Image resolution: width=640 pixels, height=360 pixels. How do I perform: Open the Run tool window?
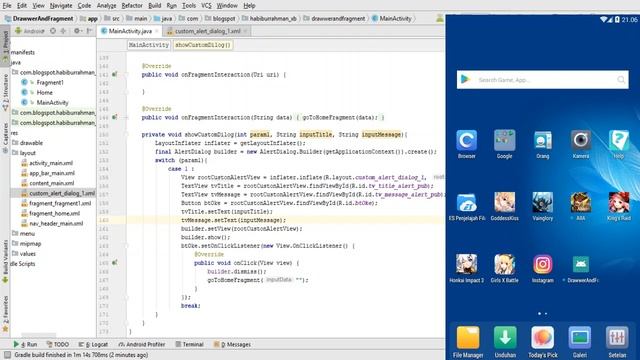pyautogui.click(x=25, y=344)
